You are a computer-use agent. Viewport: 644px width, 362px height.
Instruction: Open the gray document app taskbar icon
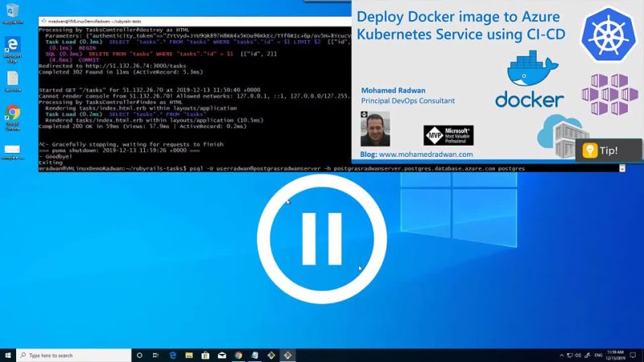coord(254,355)
